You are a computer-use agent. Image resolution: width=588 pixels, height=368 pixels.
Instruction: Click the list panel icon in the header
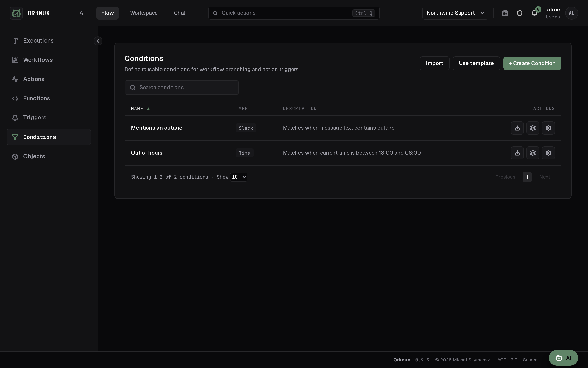click(x=505, y=13)
